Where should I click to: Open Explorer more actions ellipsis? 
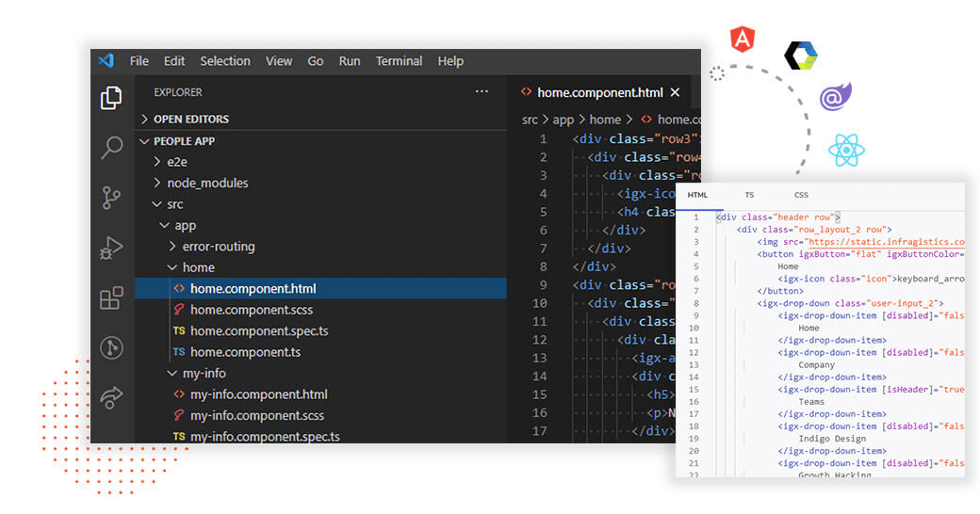[x=482, y=92]
